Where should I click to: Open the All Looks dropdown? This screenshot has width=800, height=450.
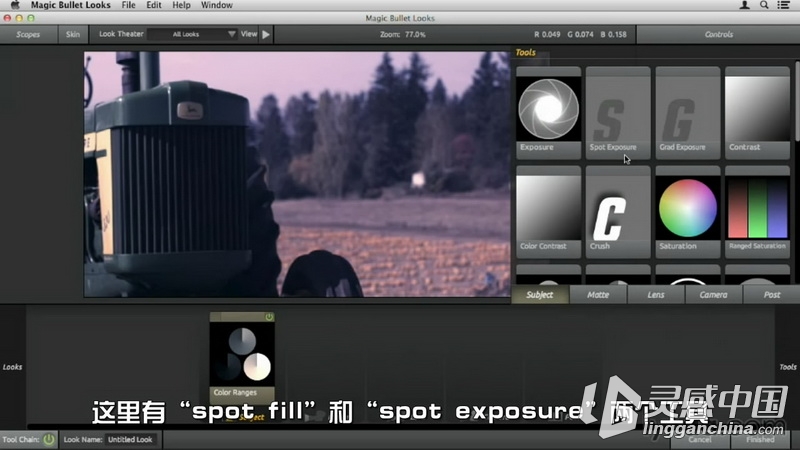click(193, 34)
